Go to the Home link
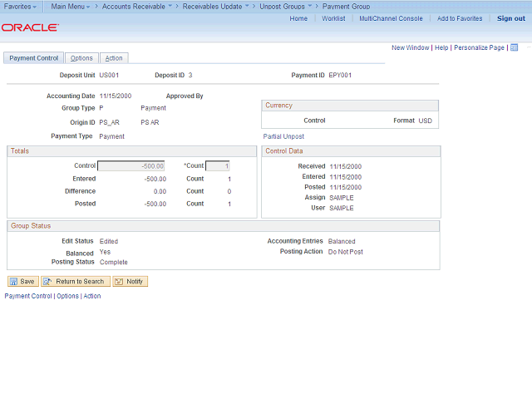532x399 pixels. point(298,18)
